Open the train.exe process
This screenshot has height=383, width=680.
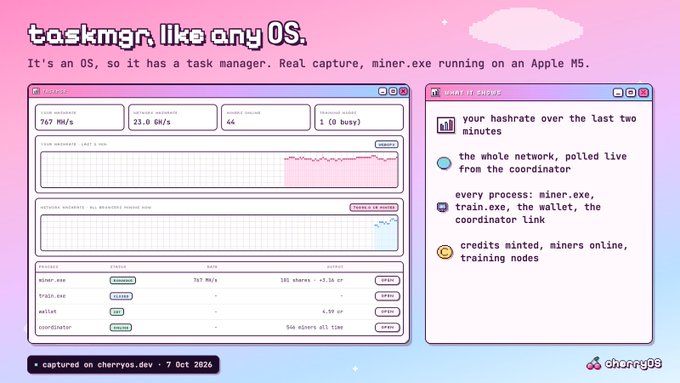click(x=387, y=296)
